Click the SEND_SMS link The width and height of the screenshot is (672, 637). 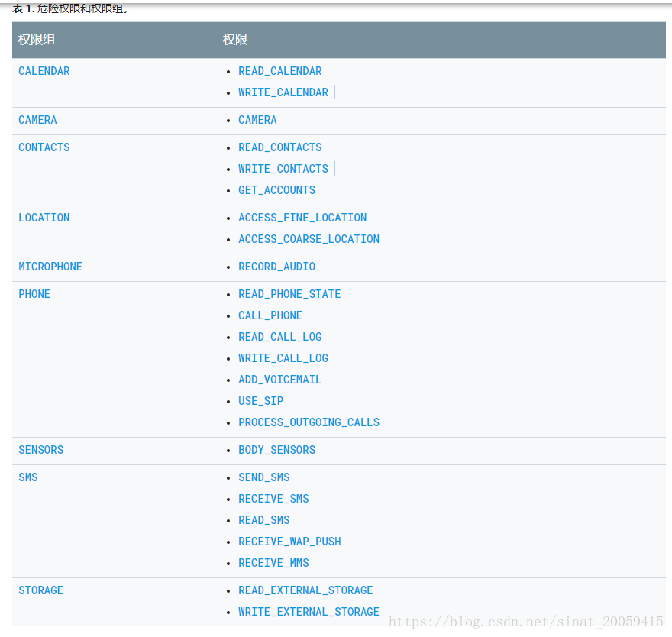coord(264,477)
